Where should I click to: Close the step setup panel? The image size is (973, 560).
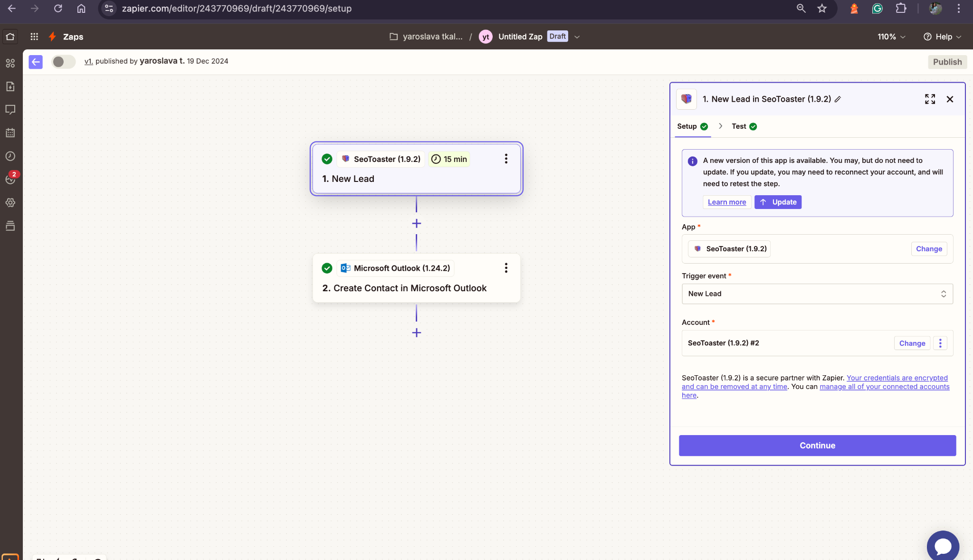pos(950,99)
